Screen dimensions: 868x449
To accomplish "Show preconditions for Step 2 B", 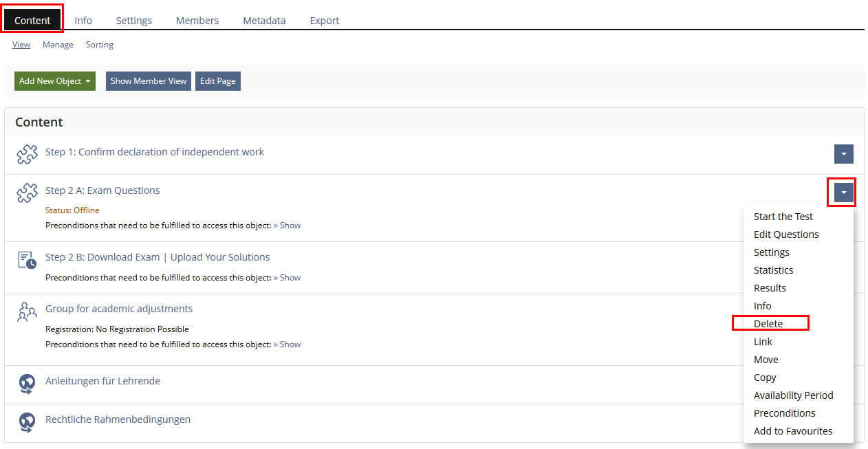I will [x=287, y=278].
